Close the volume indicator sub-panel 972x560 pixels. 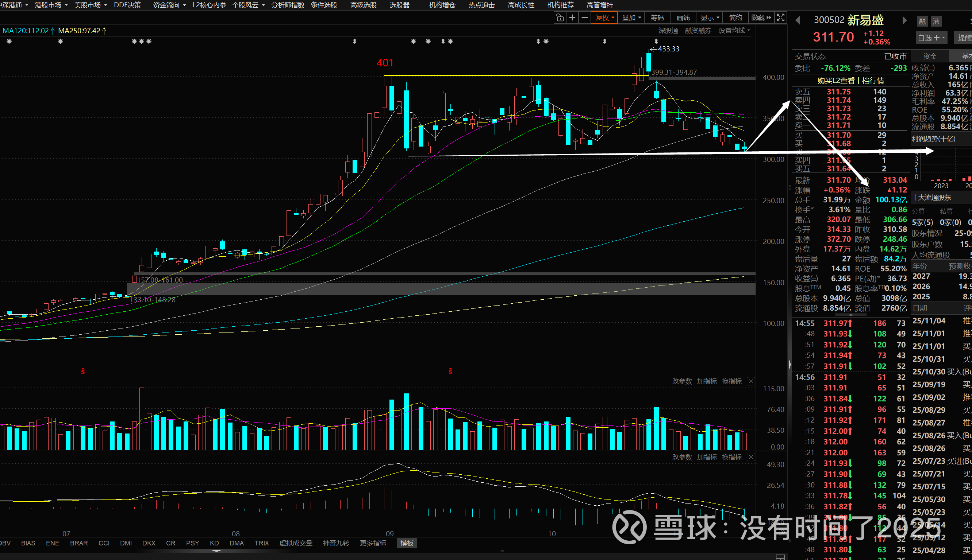(x=751, y=381)
